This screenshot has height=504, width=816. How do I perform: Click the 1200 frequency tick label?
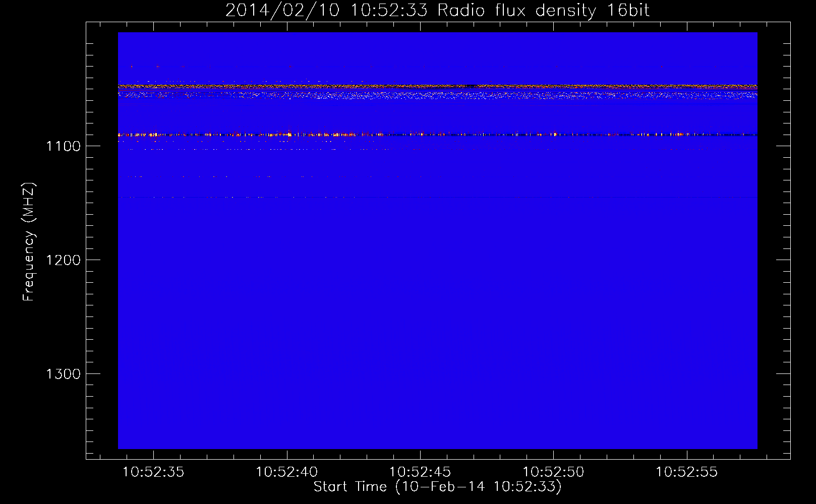coord(64,260)
